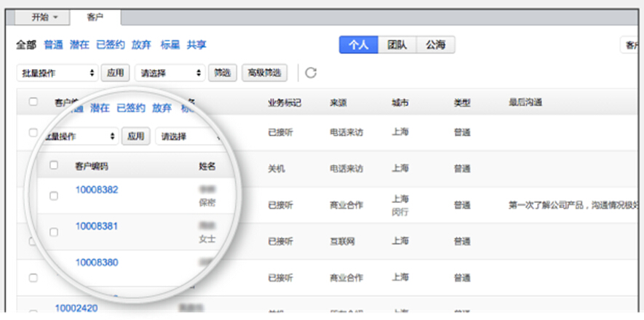644x320 pixels.
Task: Toggle the select-all checkbox in table header
Action: tap(33, 102)
